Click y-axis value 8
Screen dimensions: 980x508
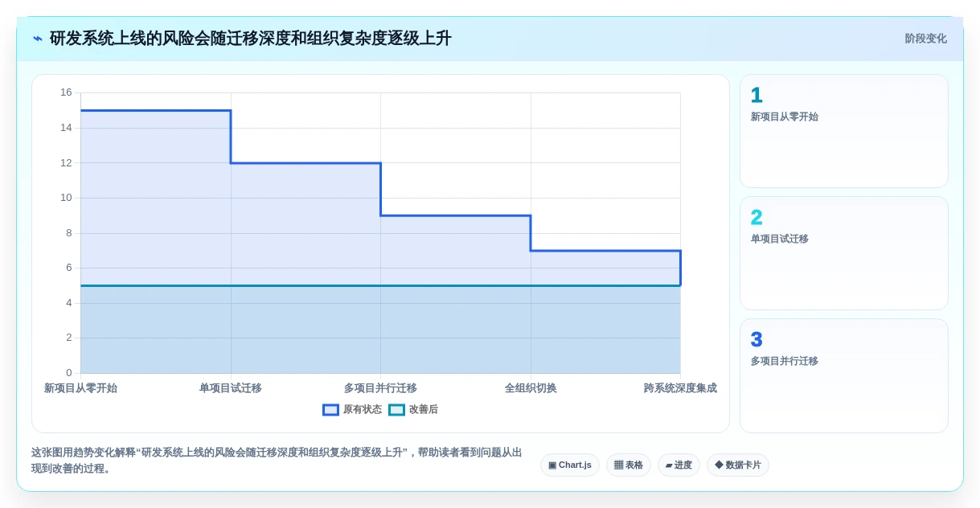[x=69, y=233]
